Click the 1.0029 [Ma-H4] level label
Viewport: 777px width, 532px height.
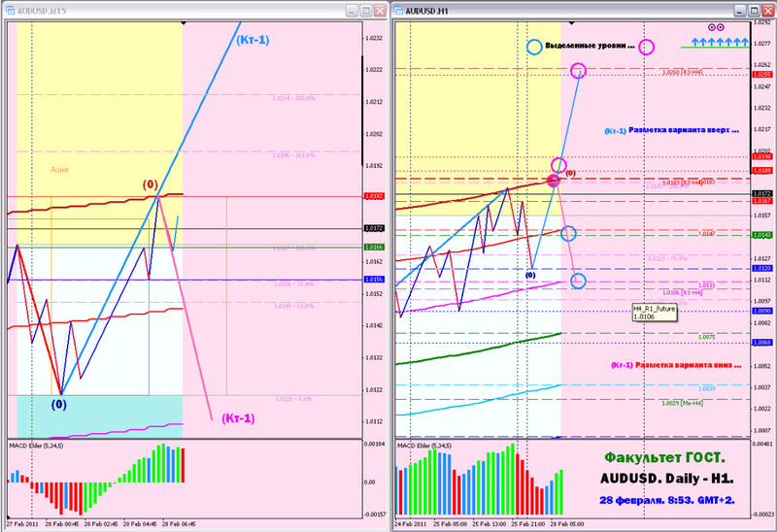coord(683,403)
